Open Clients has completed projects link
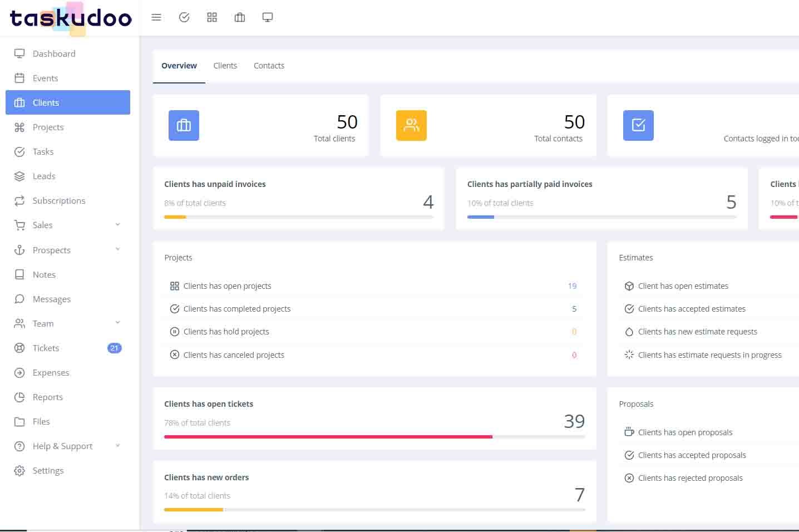The width and height of the screenshot is (799, 532). pyautogui.click(x=237, y=309)
